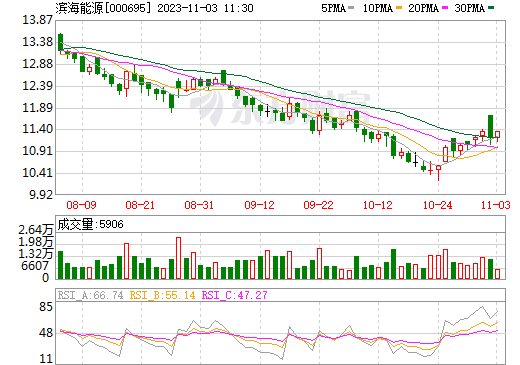Click the 12.88 price axis label
This screenshot has width=520, height=365.
pos(37,64)
